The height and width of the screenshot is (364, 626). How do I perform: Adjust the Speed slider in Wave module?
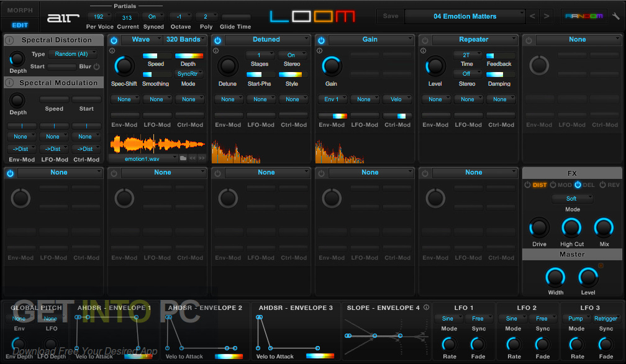click(x=156, y=55)
